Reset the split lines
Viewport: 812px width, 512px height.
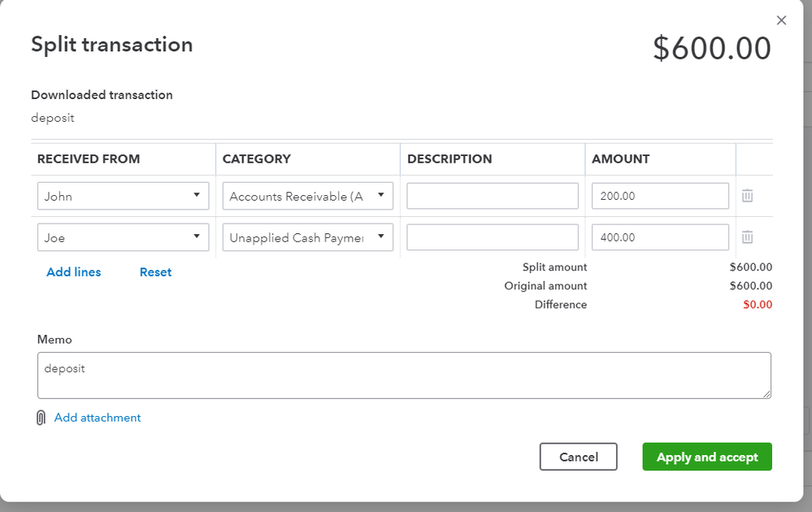click(155, 272)
